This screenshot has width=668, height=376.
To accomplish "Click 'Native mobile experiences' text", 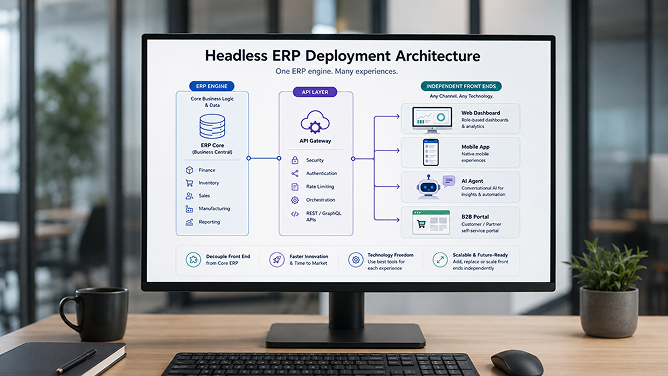I will pos(475,157).
